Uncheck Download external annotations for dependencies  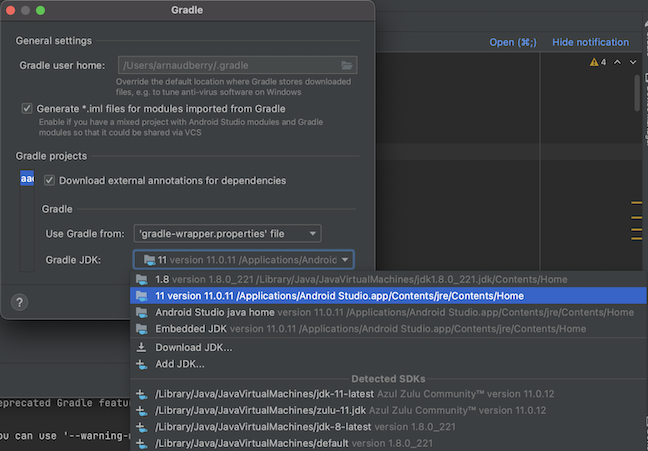coord(49,181)
